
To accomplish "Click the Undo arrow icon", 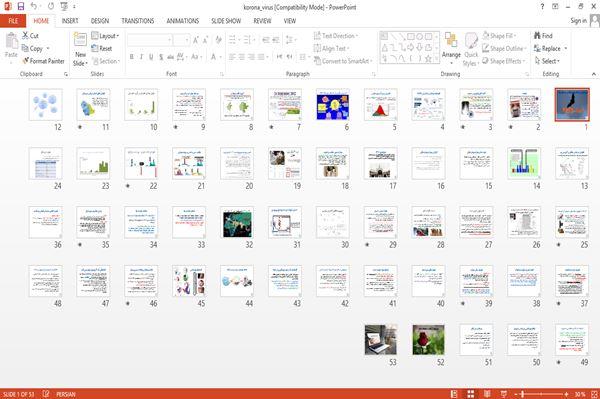I will [34, 7].
